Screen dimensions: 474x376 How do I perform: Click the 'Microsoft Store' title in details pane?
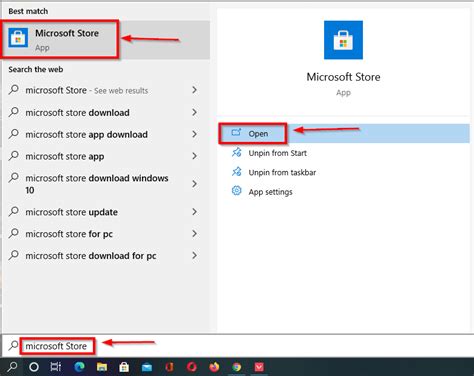[x=343, y=77]
